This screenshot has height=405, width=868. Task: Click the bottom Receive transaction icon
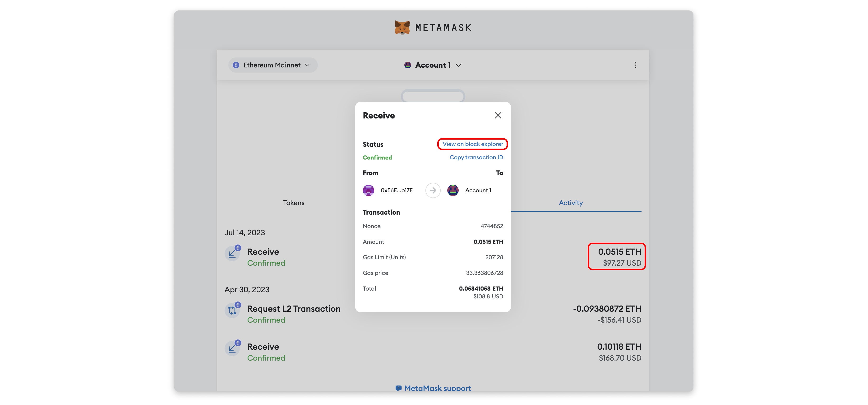coord(233,348)
